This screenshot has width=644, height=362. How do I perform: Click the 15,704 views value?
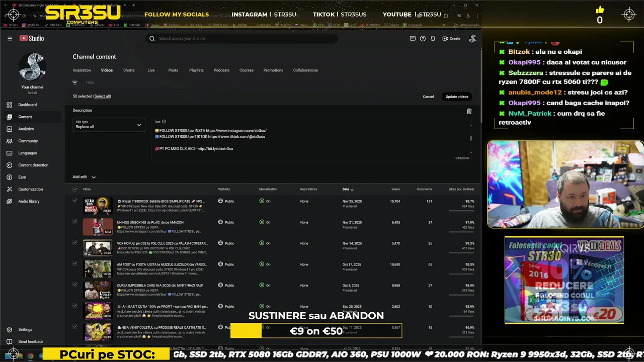click(x=395, y=201)
